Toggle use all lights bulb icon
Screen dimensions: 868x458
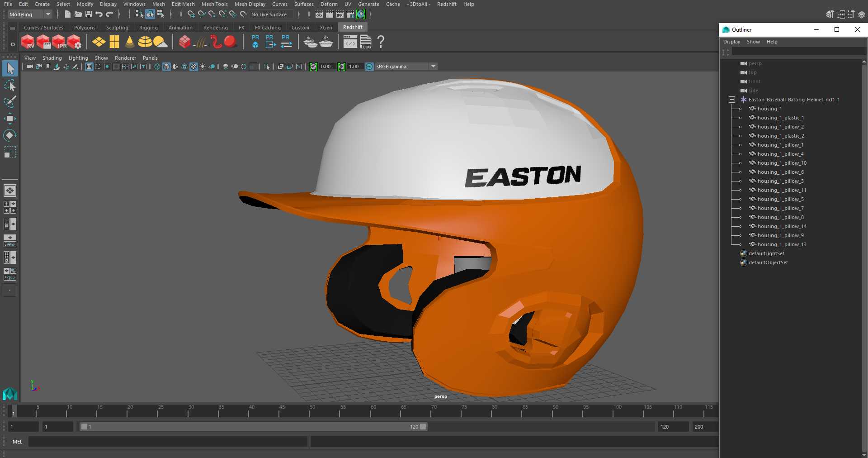tap(203, 67)
